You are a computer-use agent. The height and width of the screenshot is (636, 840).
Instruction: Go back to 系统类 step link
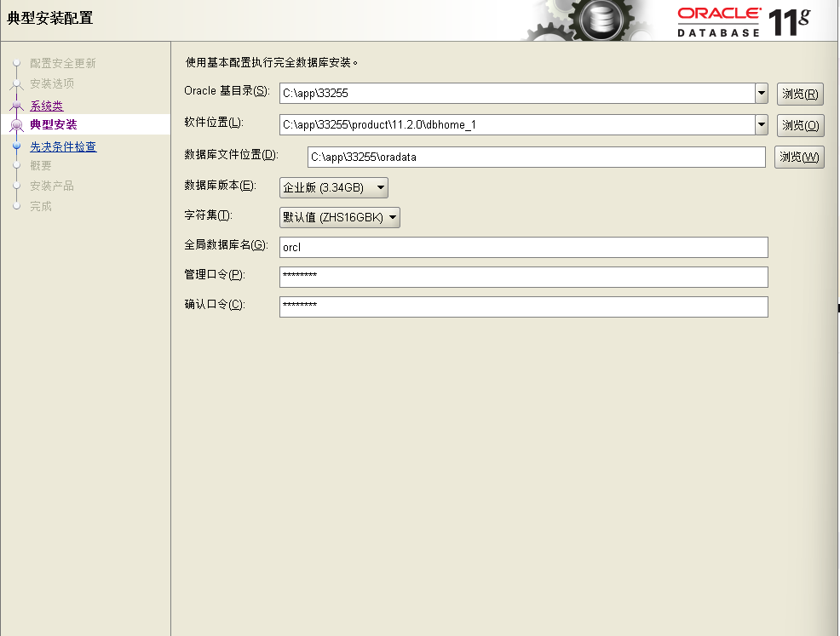[x=47, y=106]
